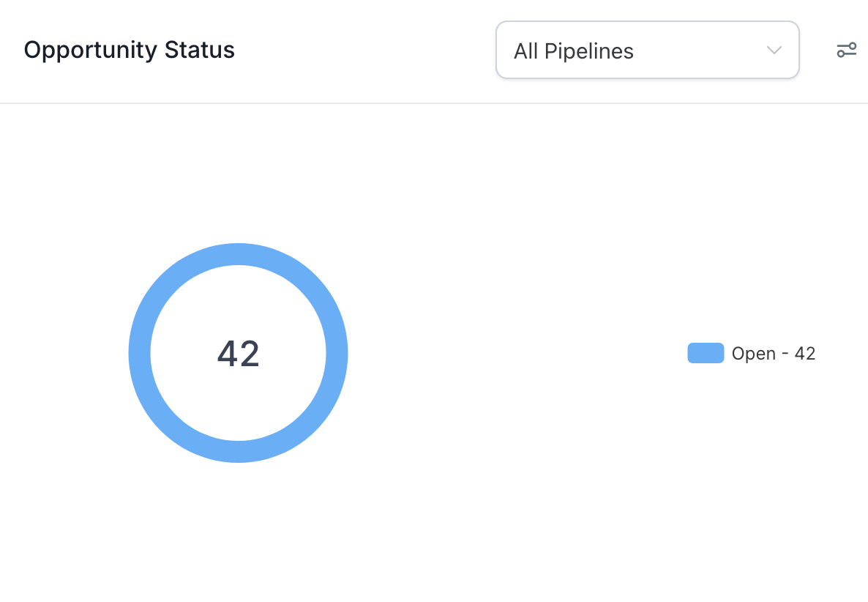868x602 pixels.
Task: Click the rounded blue legend icon
Action: click(706, 353)
